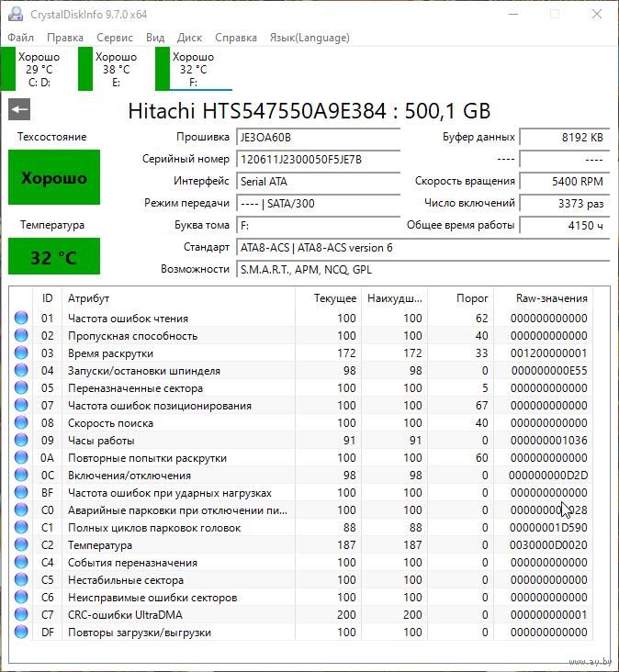Click the back arrow to previous disk
Screen dimensions: 619x672
click(19, 110)
